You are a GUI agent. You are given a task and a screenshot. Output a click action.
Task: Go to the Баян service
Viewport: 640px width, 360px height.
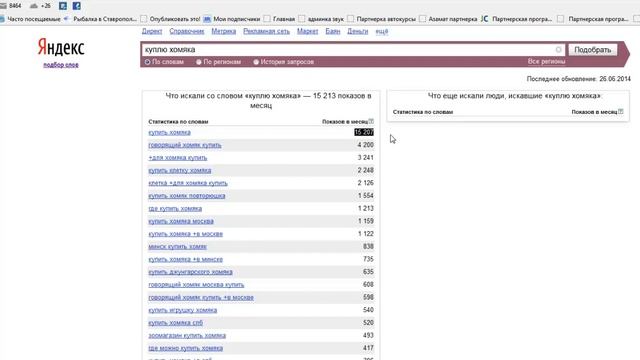(333, 31)
